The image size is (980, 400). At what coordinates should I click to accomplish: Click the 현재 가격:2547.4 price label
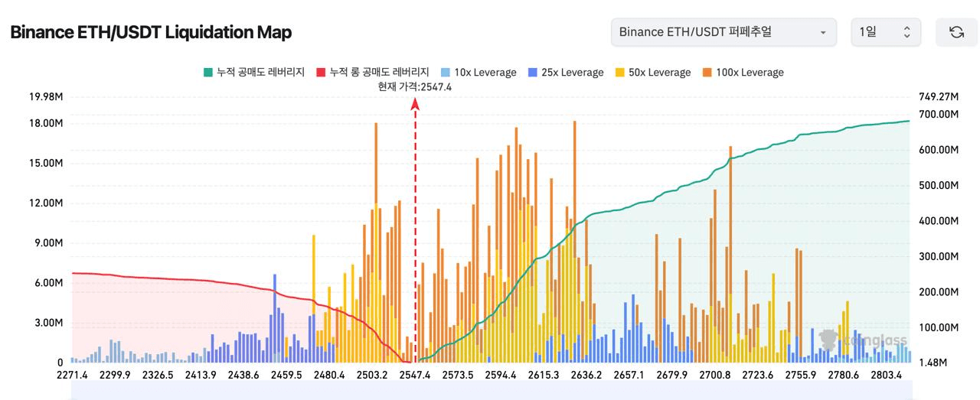(415, 86)
